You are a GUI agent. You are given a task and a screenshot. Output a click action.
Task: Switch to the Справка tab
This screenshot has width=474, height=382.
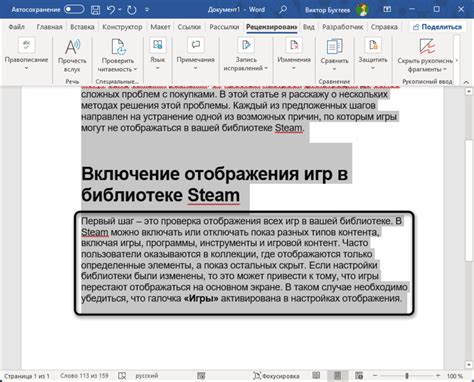(x=384, y=27)
